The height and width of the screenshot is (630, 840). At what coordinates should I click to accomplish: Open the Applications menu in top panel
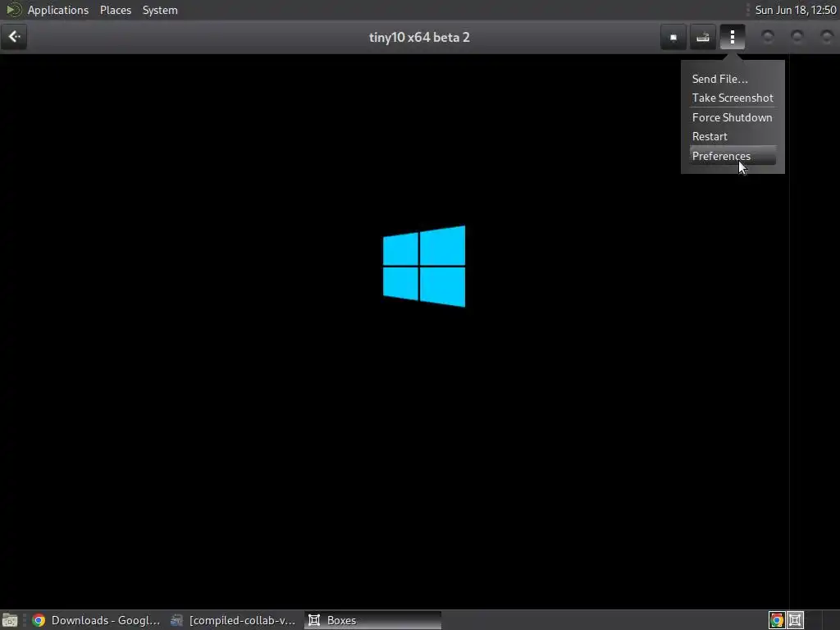pos(58,10)
